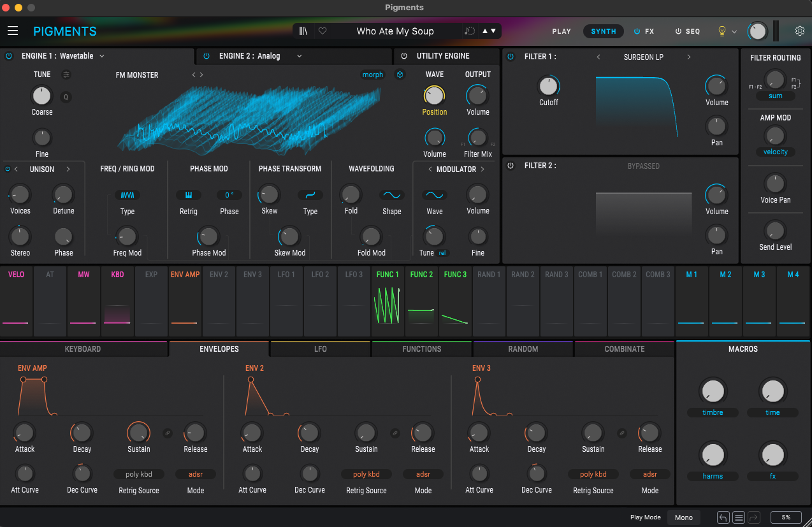Image resolution: width=812 pixels, height=527 pixels.
Task: Click the wavetable 3D view cube icon
Action: point(400,75)
